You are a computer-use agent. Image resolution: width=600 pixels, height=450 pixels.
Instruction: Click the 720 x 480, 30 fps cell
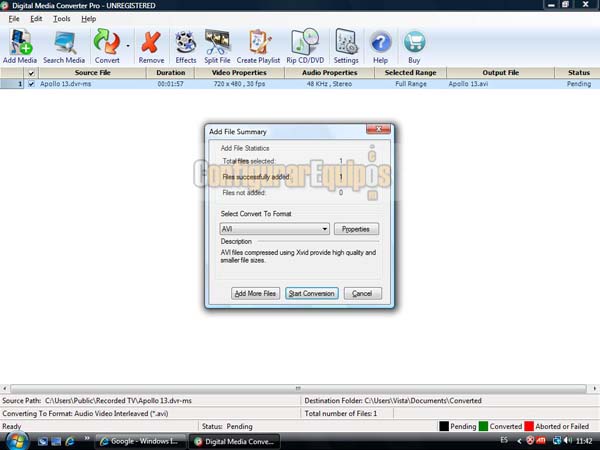pyautogui.click(x=239, y=84)
